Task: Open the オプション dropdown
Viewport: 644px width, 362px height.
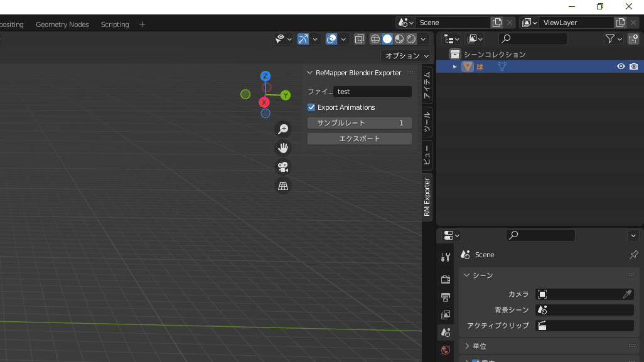Action: (x=405, y=56)
